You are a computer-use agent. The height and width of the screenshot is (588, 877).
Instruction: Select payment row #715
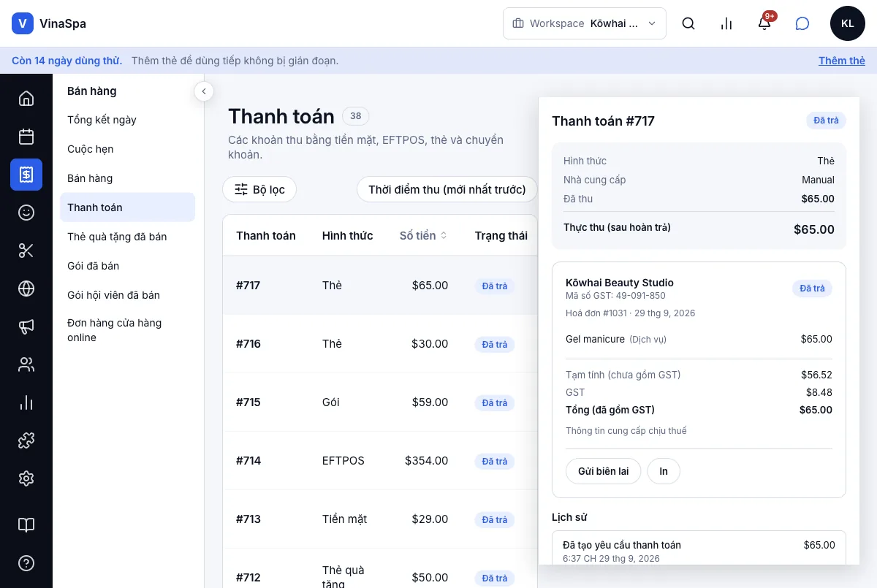(380, 402)
